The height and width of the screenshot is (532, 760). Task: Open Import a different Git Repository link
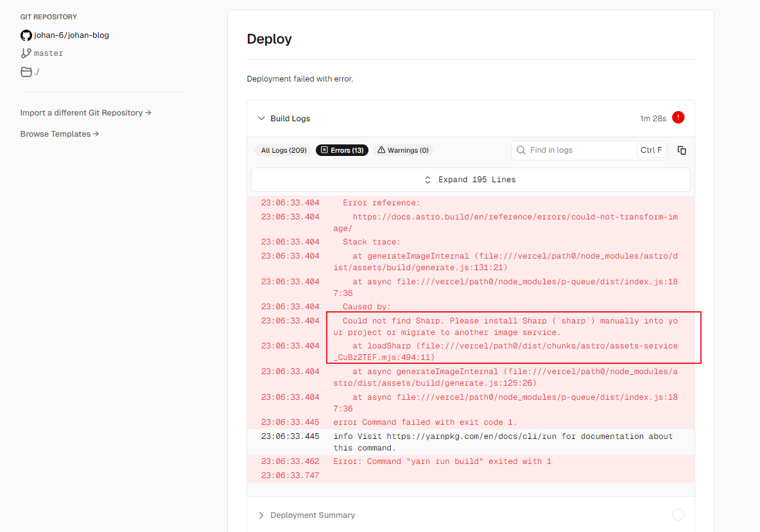[86, 113]
